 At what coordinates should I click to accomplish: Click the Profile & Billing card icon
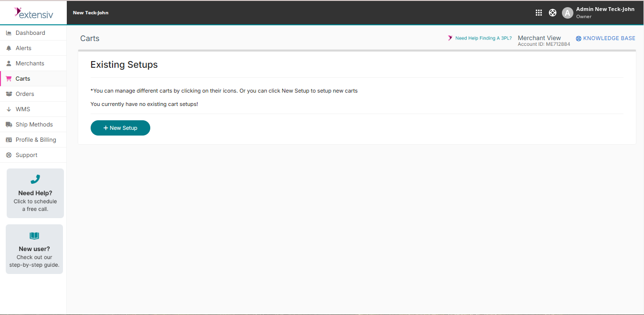coord(9,140)
